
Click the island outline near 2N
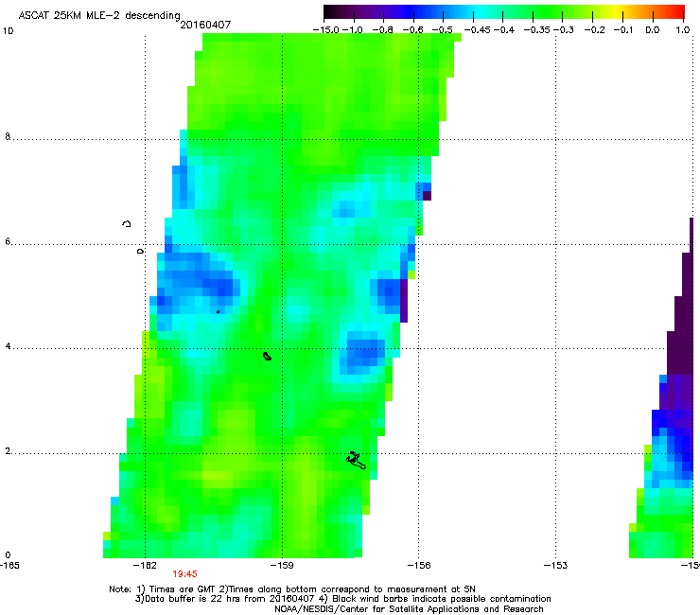356,461
